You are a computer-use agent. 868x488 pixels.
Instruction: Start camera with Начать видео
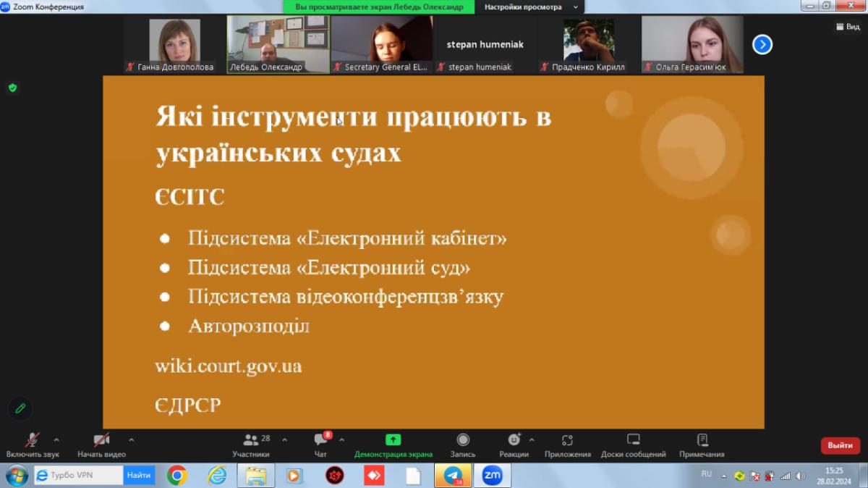(x=101, y=445)
